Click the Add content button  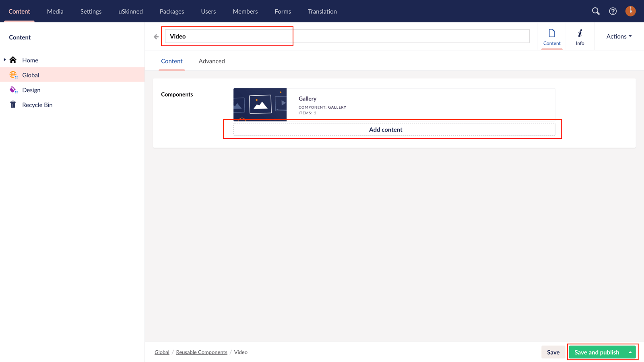tap(385, 130)
